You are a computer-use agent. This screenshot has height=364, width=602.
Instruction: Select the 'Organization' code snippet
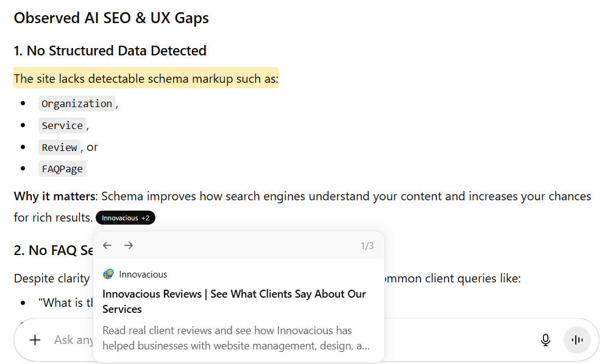[x=76, y=103]
